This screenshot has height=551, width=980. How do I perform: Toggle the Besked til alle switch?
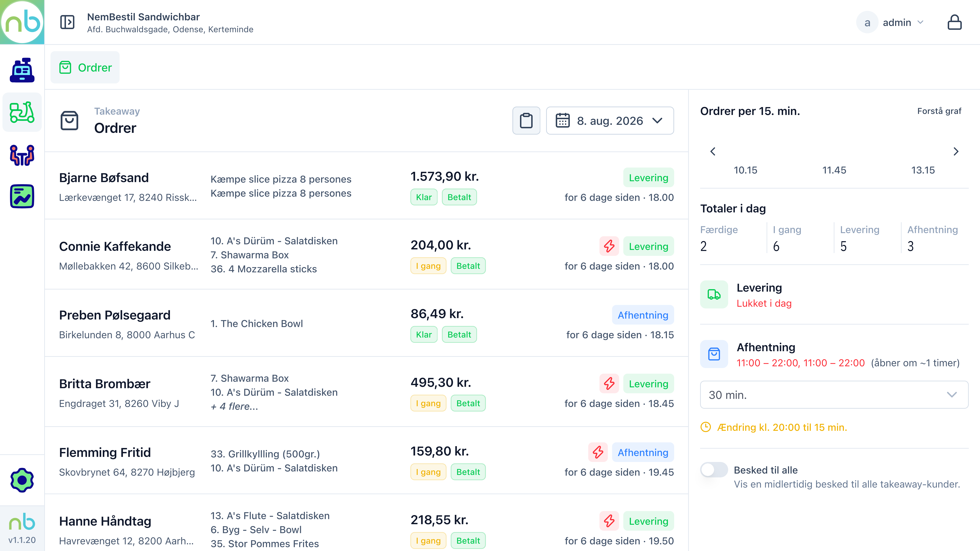coord(714,470)
